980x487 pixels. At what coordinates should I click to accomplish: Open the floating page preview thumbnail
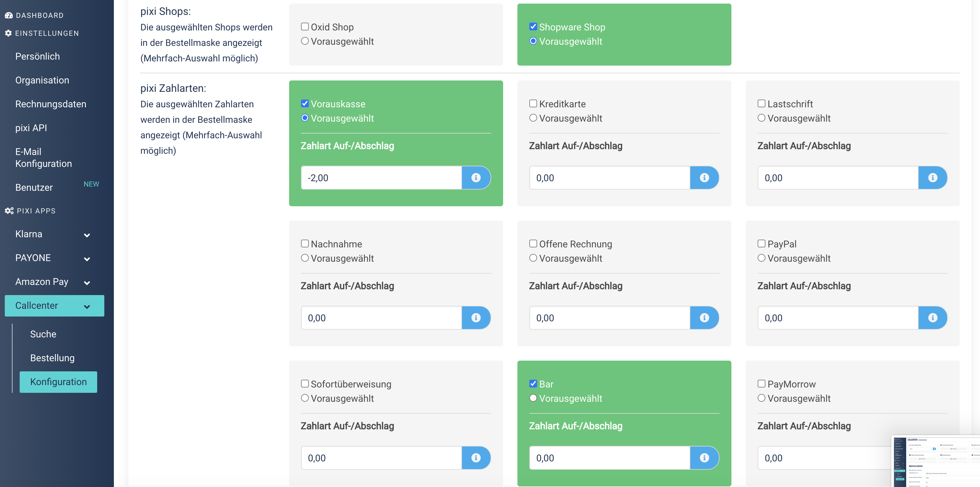click(x=936, y=461)
